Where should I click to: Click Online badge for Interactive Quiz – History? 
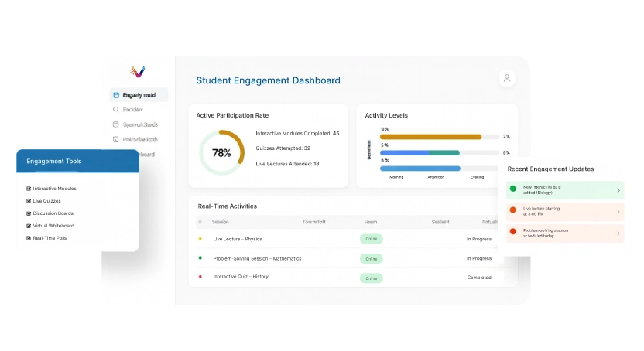(372, 278)
